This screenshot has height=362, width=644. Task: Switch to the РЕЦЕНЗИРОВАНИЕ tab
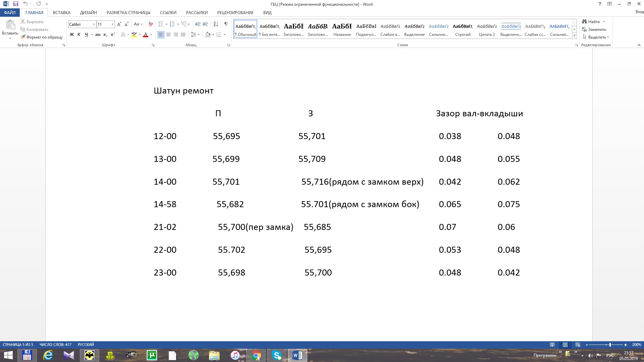click(235, 12)
